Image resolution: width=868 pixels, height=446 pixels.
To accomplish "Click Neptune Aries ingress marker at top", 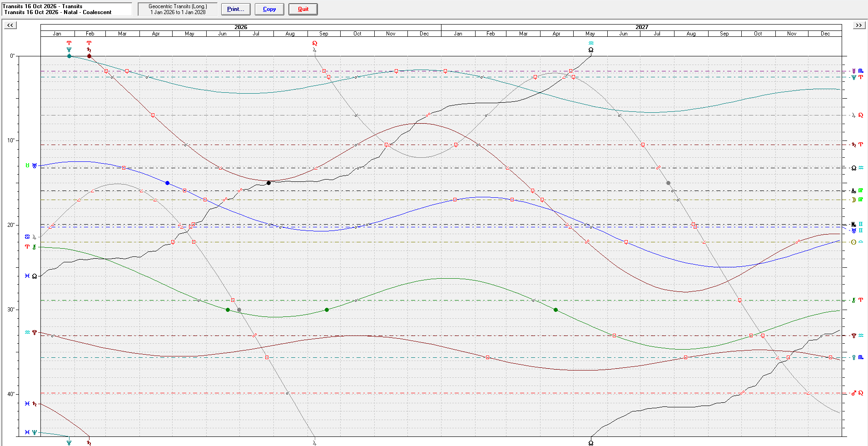I will pos(69,46).
